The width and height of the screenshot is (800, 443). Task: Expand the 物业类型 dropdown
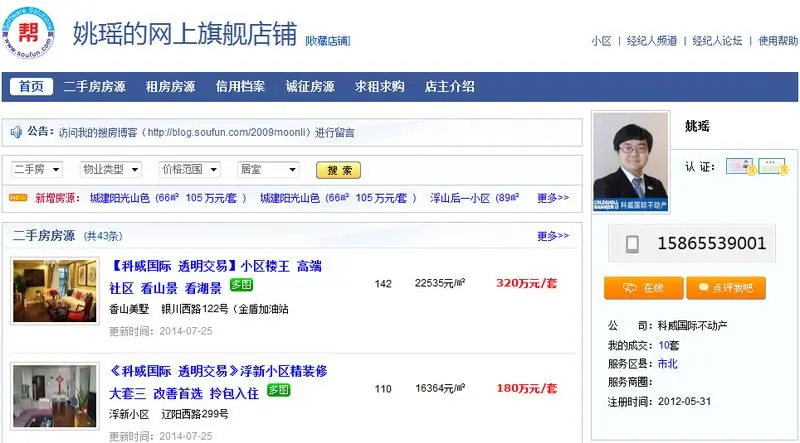click(x=111, y=169)
